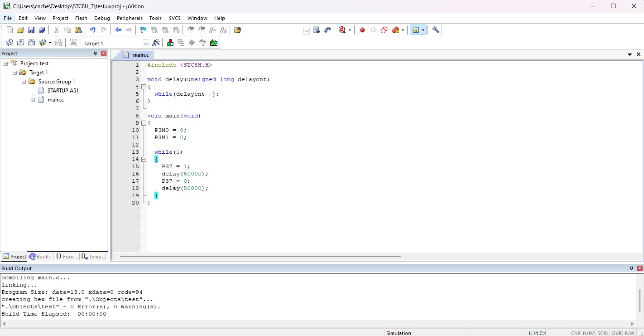Image resolution: width=644 pixels, height=336 pixels.
Task: Open Options for Target magic wand icon
Action: 156,43
